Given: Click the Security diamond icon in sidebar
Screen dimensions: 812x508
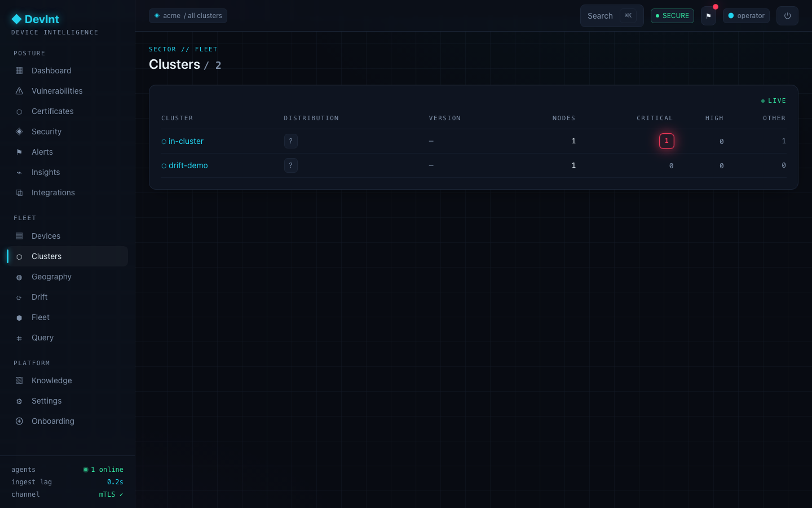Looking at the screenshot, I should [x=19, y=132].
